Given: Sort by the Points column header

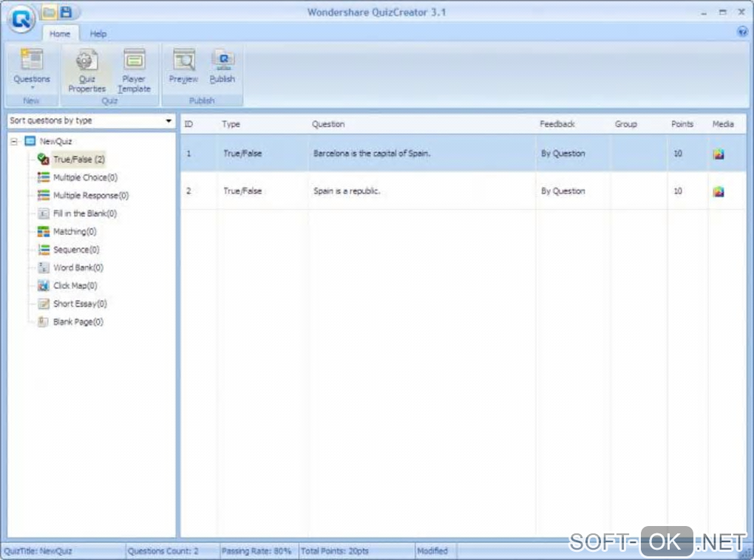Looking at the screenshot, I should (682, 124).
